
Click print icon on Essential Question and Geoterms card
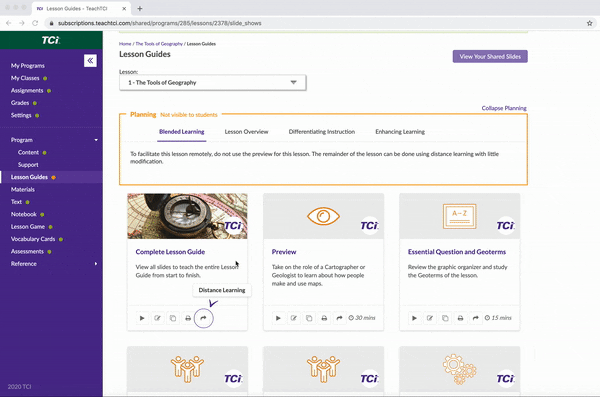[460, 318]
